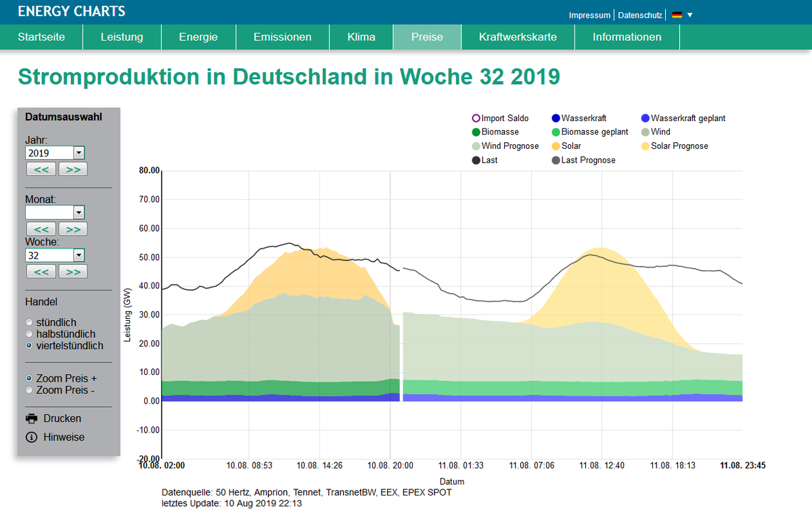The width and height of the screenshot is (812, 509).
Task: Click the Hinweise notes link
Action: click(64, 437)
